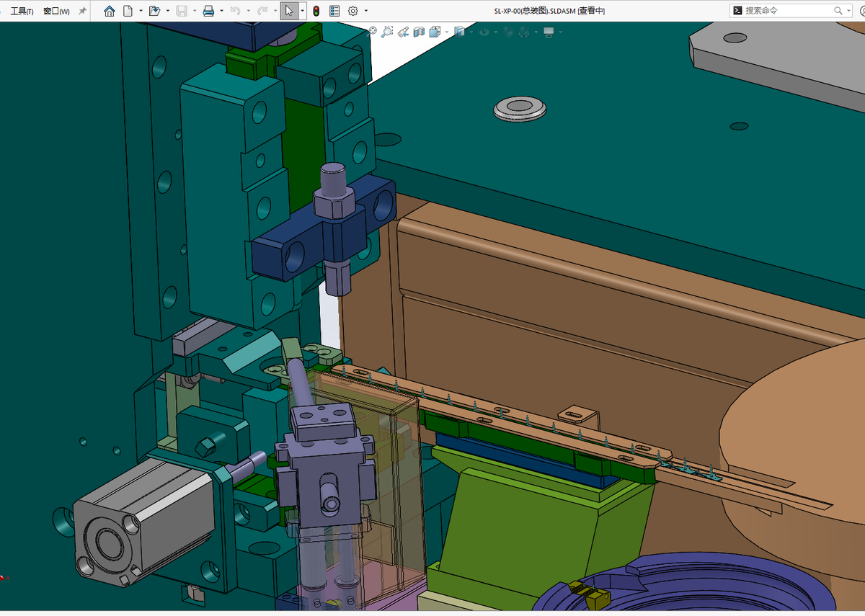Screen dimensions: 865x616
Task: Expand the Redo dropdown arrow
Action: click(275, 11)
